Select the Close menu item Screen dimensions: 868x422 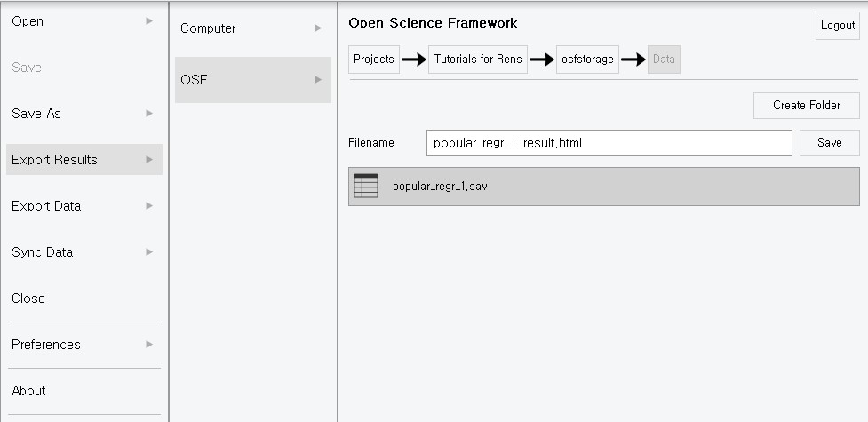click(x=28, y=299)
